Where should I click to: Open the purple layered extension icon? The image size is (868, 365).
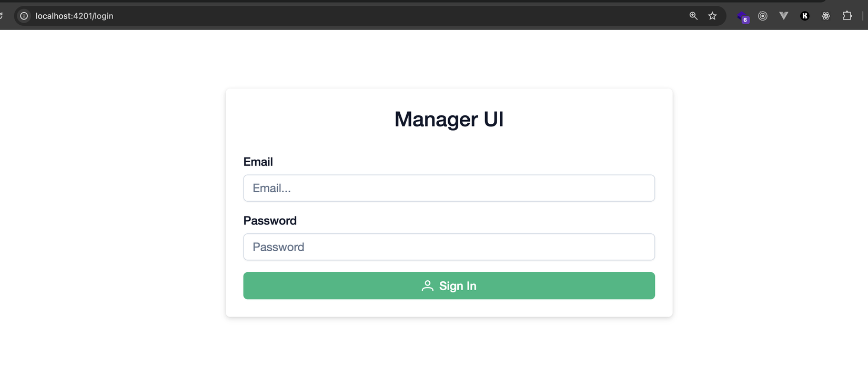pos(741,15)
